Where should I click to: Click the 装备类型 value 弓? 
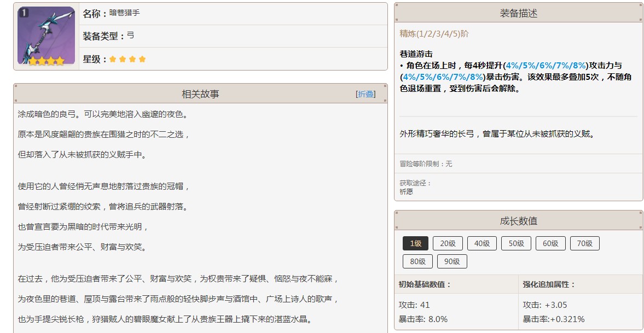(131, 36)
